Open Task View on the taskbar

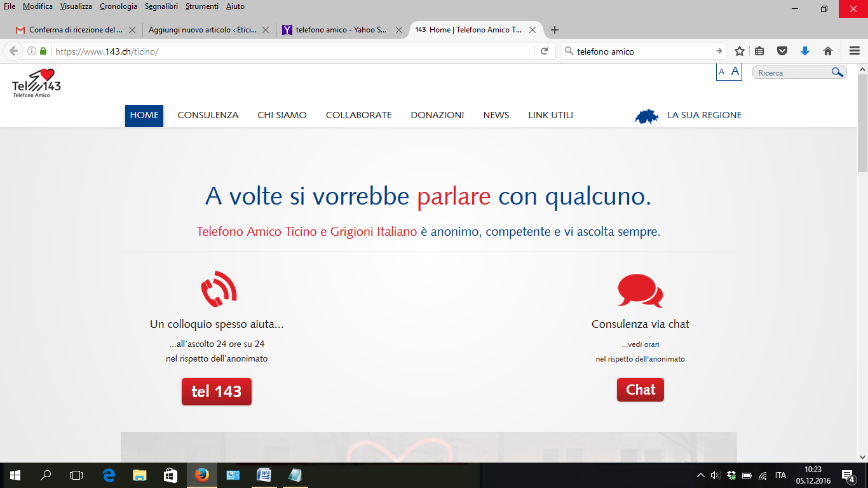point(76,475)
